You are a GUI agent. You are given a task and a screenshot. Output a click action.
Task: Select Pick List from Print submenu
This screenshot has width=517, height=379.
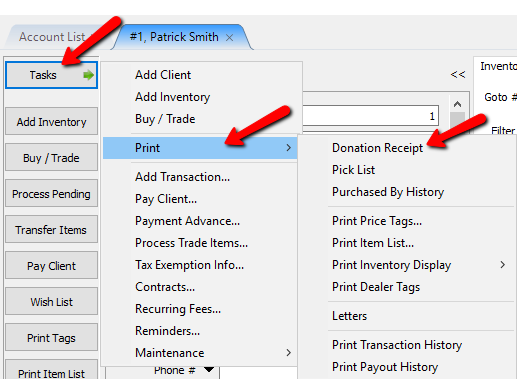[407, 170]
